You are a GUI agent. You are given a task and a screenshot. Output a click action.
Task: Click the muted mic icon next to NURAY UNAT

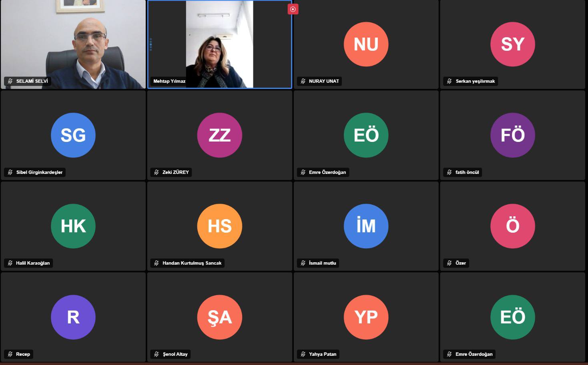(303, 81)
